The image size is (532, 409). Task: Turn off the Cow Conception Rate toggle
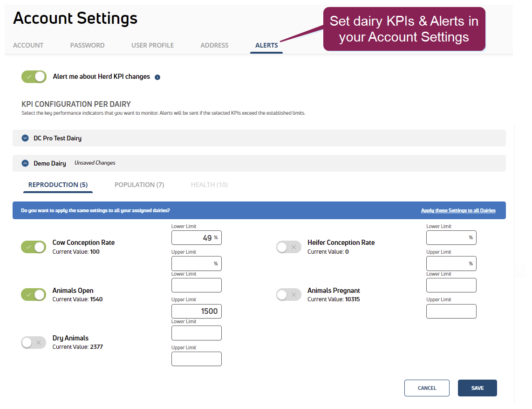34,247
